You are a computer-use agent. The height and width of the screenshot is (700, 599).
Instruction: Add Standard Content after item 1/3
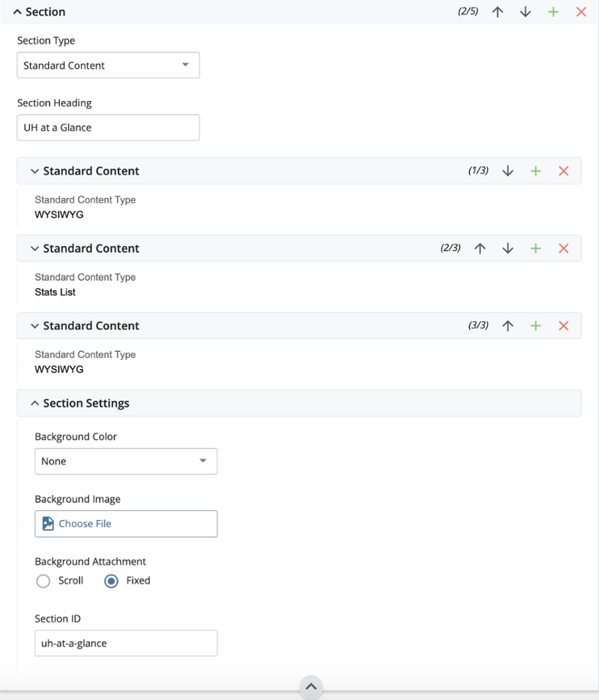(x=536, y=171)
